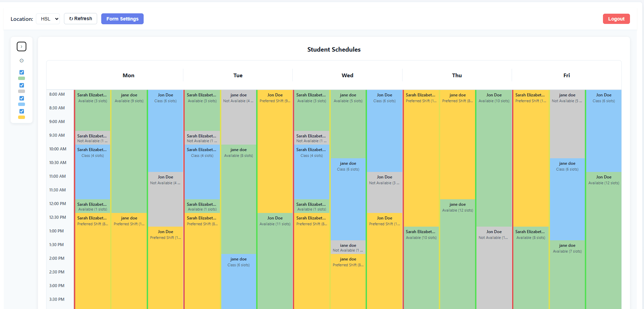Select the Mon column header
644x309 pixels.
[x=129, y=76]
